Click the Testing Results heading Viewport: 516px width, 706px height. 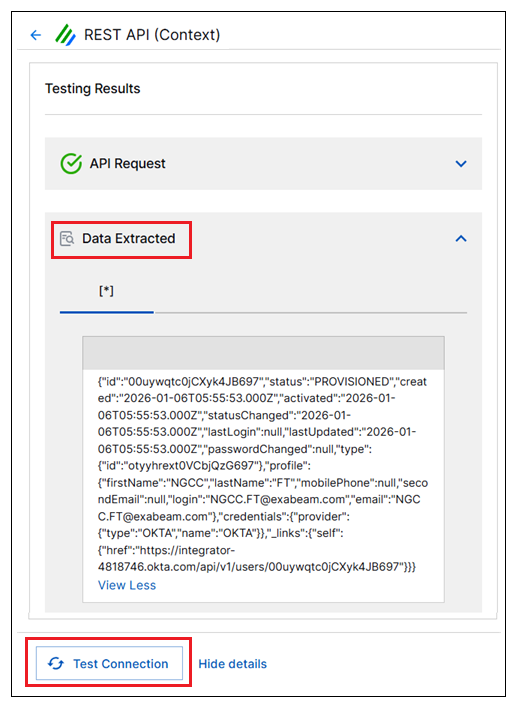point(92,88)
